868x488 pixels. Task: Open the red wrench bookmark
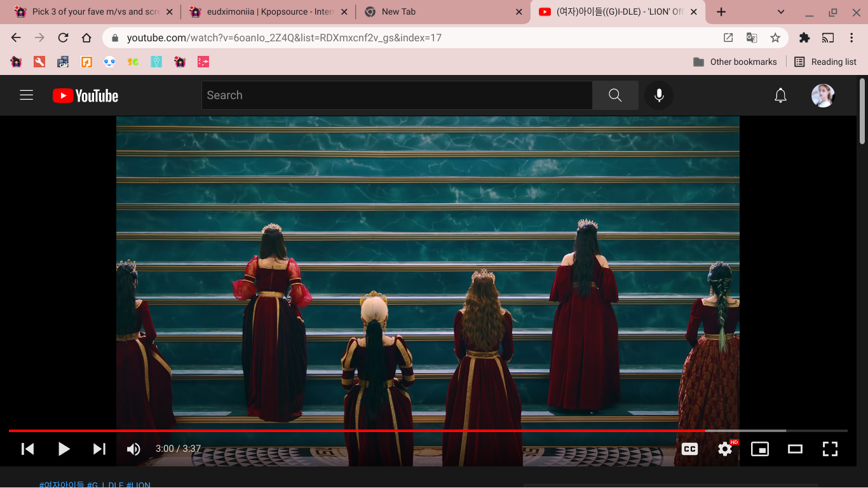point(39,62)
